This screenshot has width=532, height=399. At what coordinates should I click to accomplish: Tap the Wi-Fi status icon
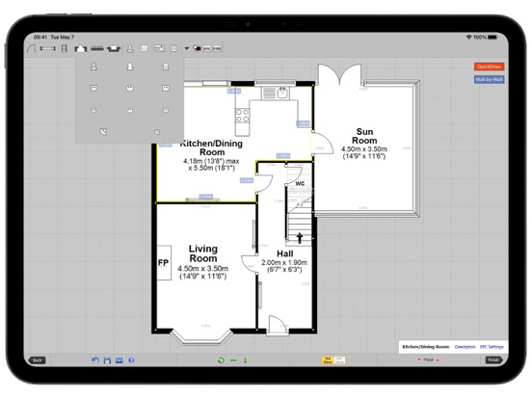point(469,37)
